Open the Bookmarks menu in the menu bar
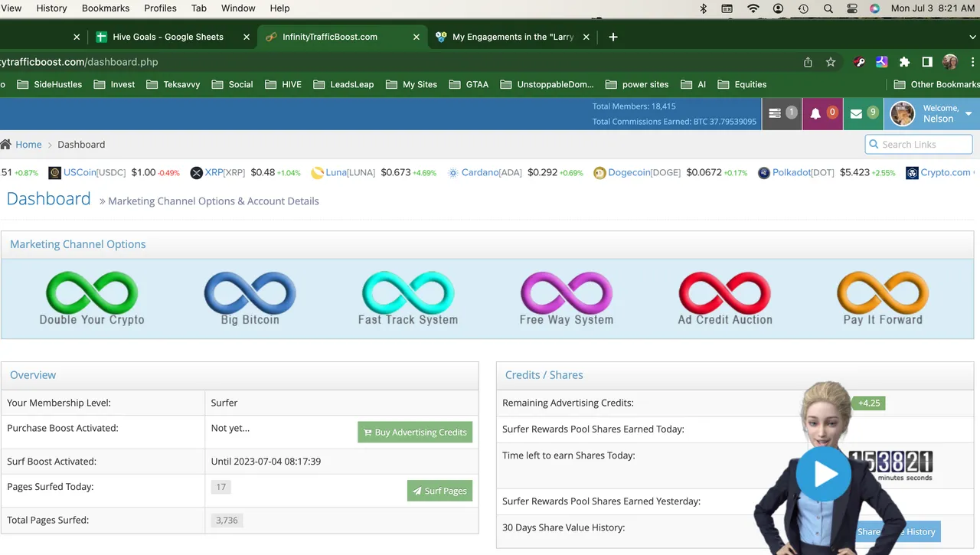This screenshot has width=980, height=555. click(x=106, y=8)
